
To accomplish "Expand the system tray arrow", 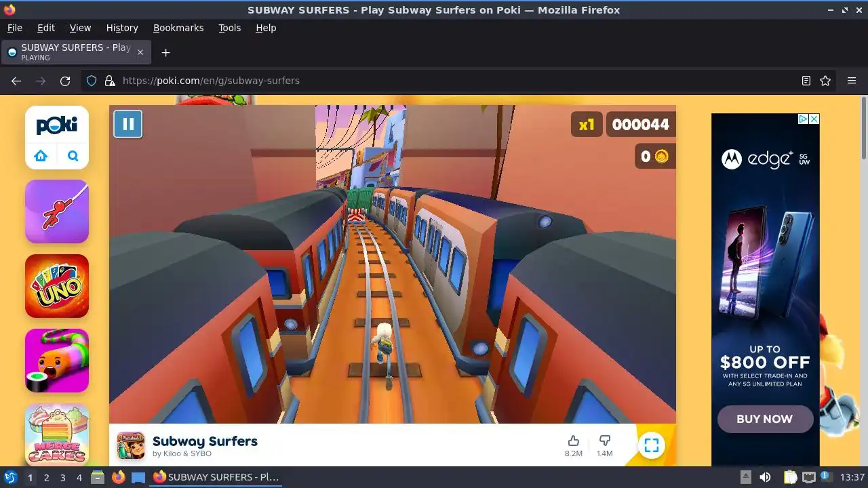I will pyautogui.click(x=745, y=477).
